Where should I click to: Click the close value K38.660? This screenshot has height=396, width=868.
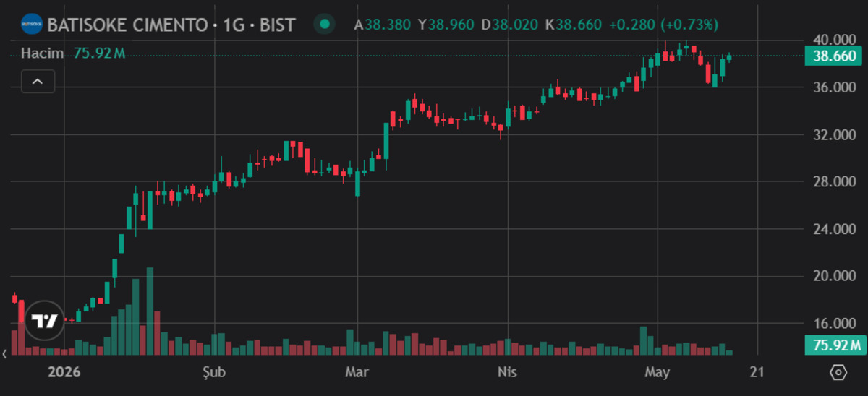pos(573,25)
